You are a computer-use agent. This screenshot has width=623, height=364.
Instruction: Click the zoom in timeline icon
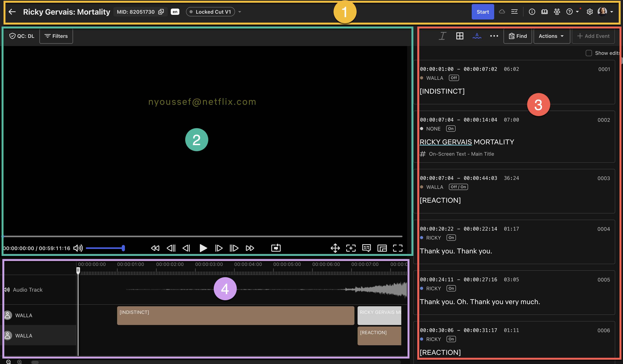pos(20,362)
